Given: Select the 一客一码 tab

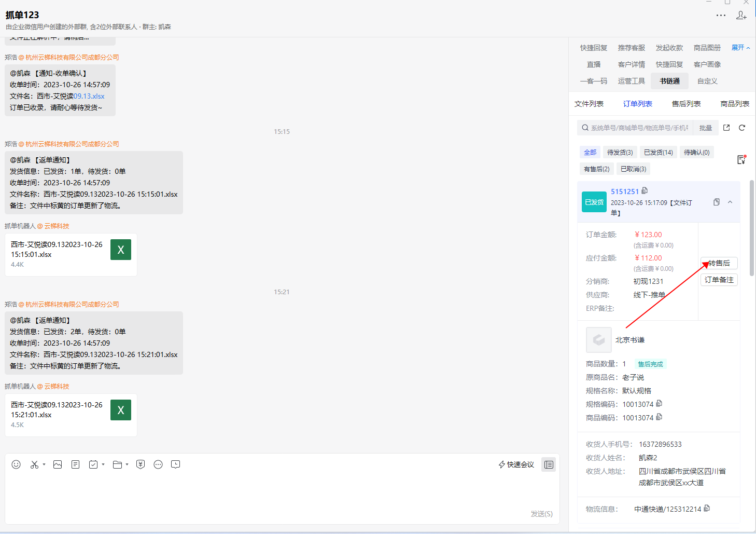Looking at the screenshot, I should click(x=594, y=81).
